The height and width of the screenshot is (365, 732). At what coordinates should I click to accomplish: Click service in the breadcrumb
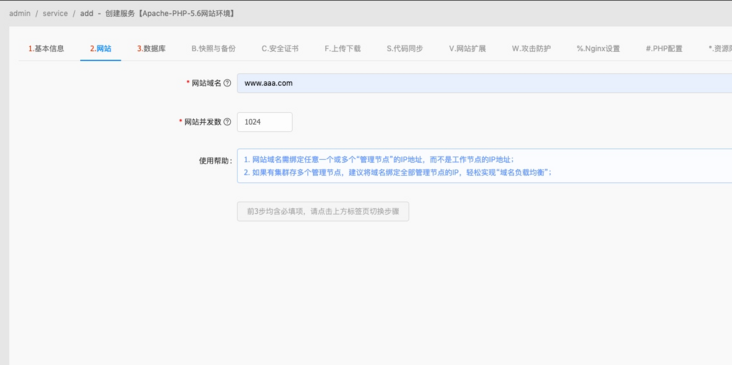click(55, 13)
